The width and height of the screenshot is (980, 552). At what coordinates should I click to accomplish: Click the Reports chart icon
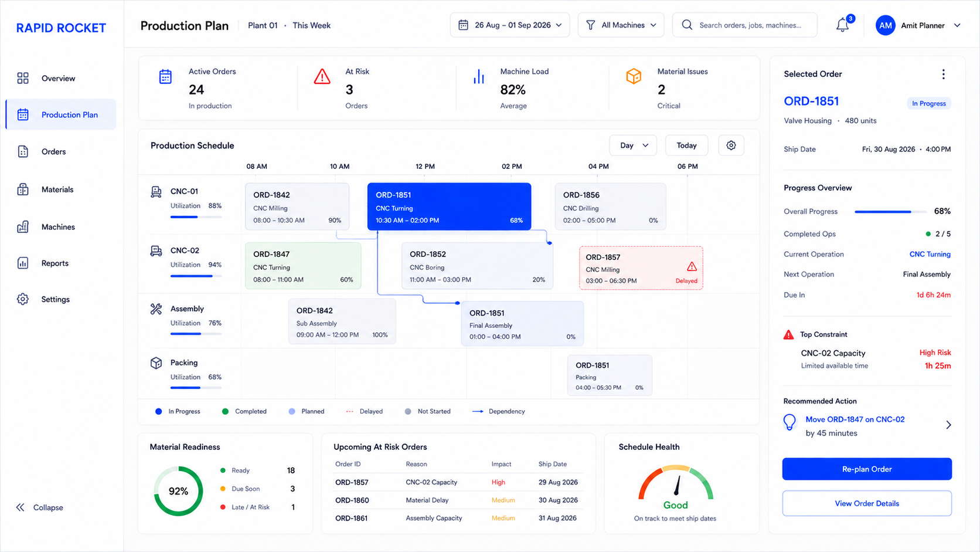23,263
